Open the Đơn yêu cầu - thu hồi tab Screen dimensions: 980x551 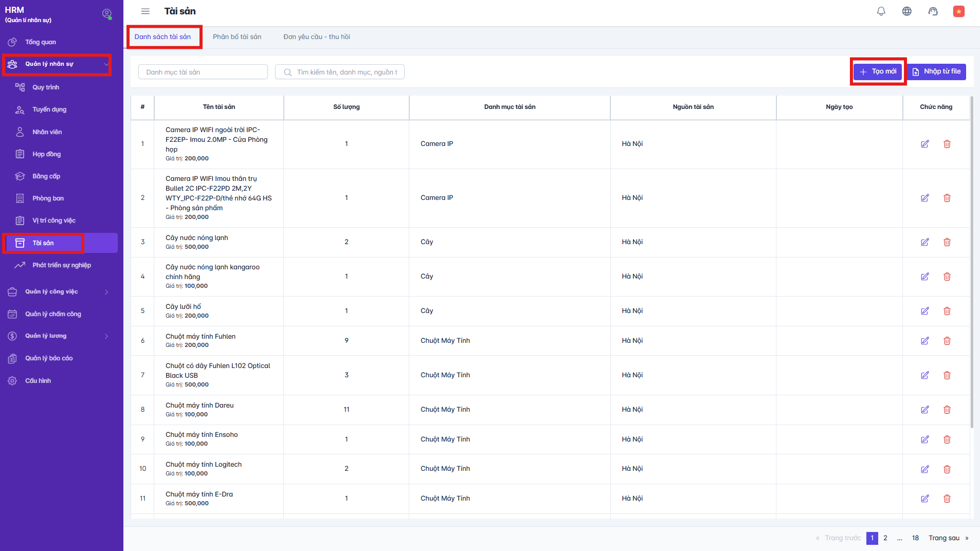click(x=316, y=37)
